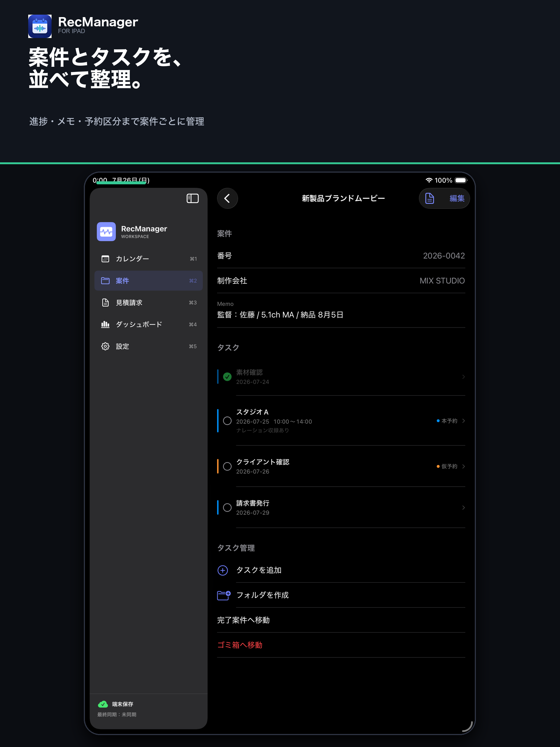Viewport: 560px width, 747px height.
Task: Click the 本予約 blue status tag
Action: (x=447, y=421)
